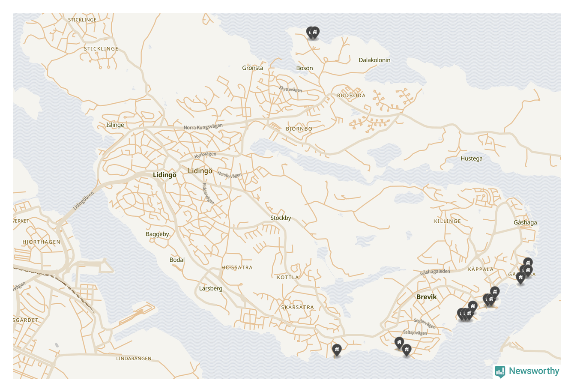Select the house marker south of Skärsätra
The image size is (574, 392).
pos(337,350)
